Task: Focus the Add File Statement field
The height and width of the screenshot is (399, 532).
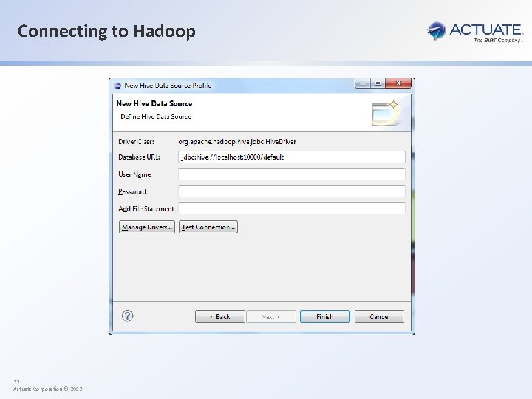Action: [292, 208]
